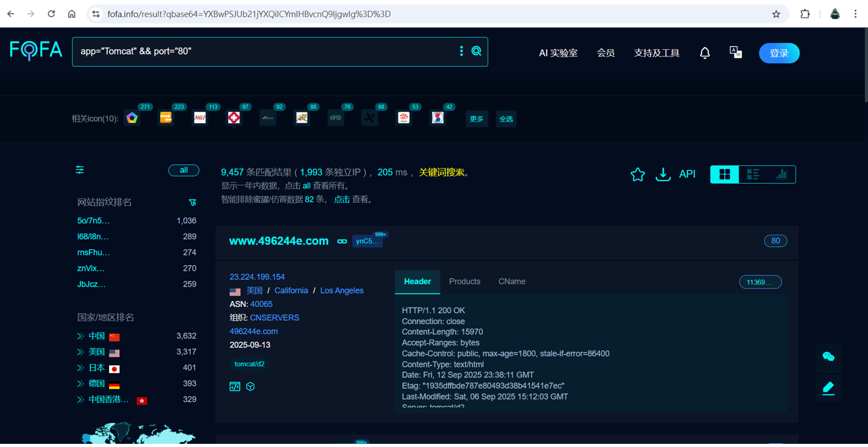Click the API link
This screenshot has height=447, width=868.
coord(687,174)
